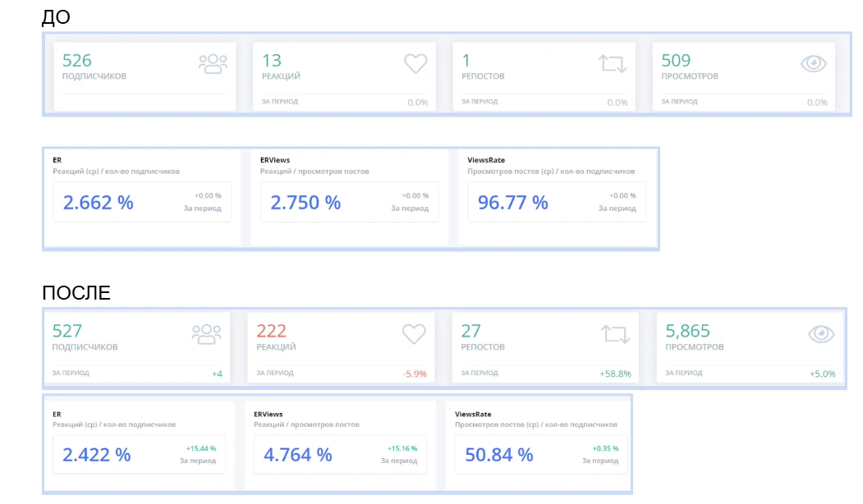
Task: Select the 2.662 % ER value
Action: 98,203
